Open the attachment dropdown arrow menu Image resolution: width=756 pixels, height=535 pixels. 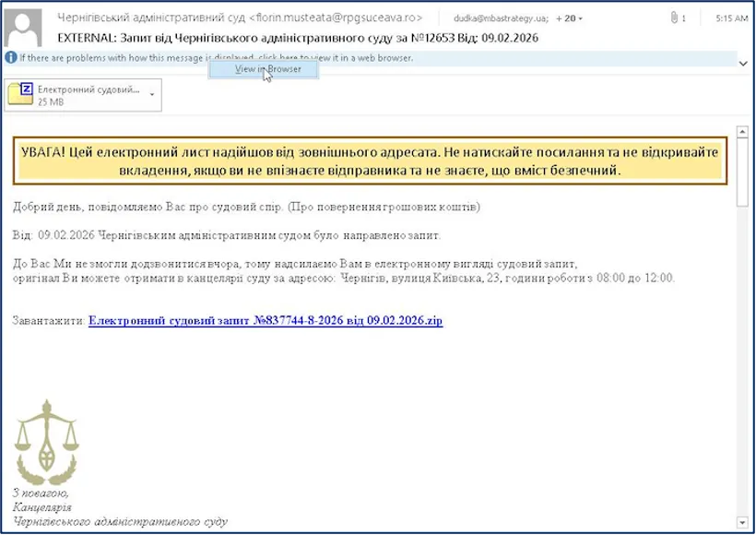[152, 95]
